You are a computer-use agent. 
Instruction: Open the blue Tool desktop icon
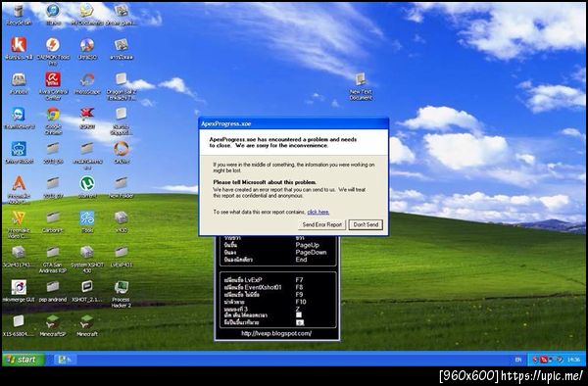click(x=87, y=221)
